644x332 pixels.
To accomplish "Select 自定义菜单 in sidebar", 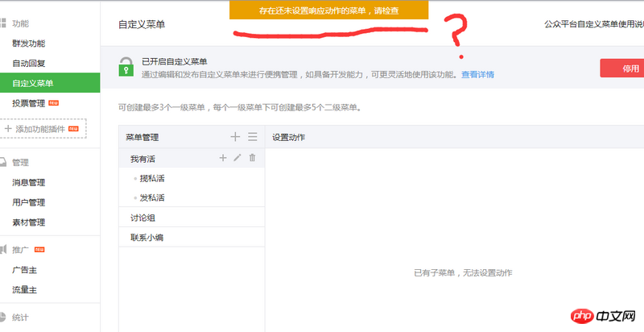I will click(50, 83).
